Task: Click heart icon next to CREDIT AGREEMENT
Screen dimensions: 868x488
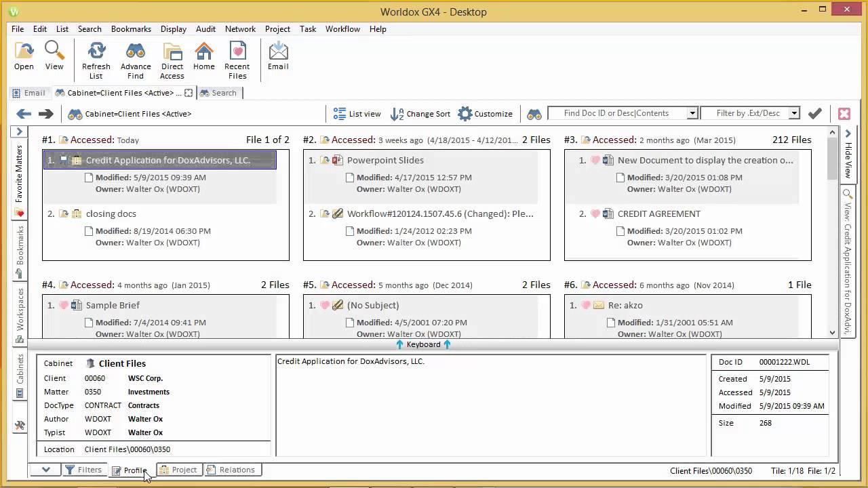Action: [595, 213]
